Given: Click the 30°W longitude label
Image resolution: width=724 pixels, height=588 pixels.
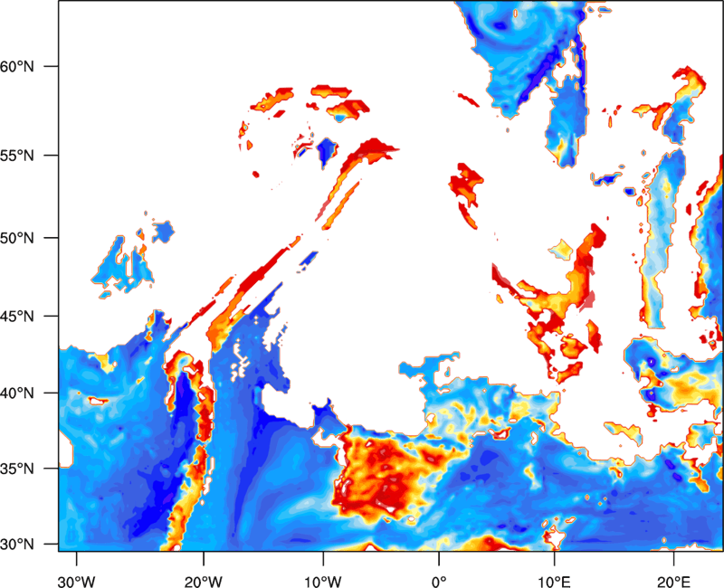Looking at the screenshot, I should [x=76, y=582].
